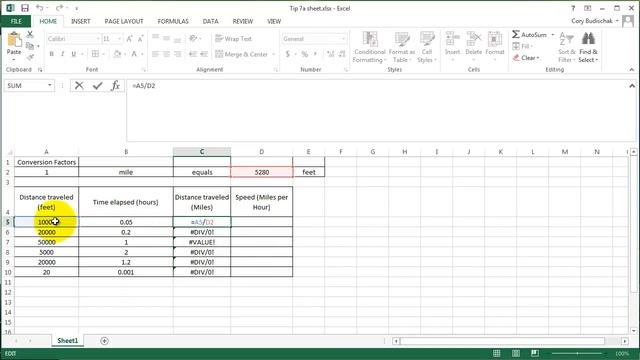Image resolution: width=640 pixels, height=360 pixels.
Task: Toggle Underline formatting
Action: point(73,54)
